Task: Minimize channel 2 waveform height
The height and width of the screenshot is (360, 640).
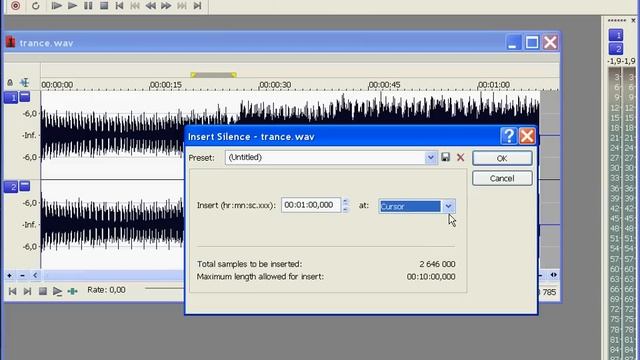Action: point(25,186)
